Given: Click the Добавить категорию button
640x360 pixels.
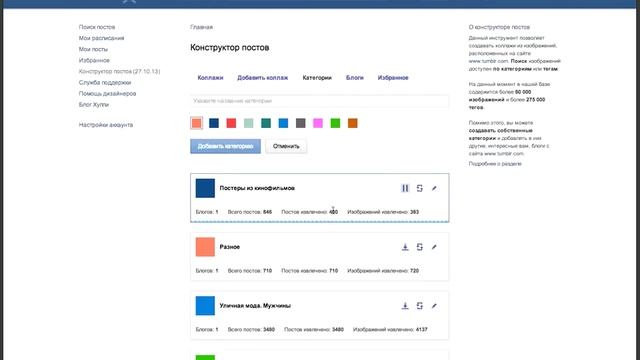Looking at the screenshot, I should [225, 146].
